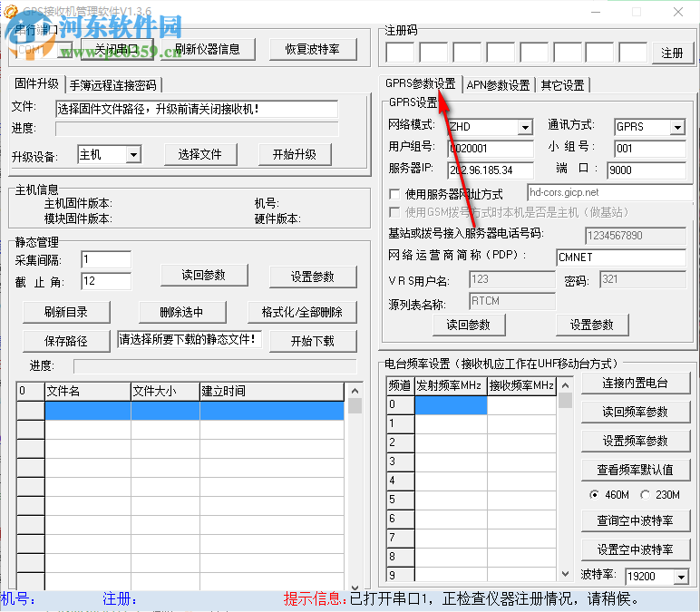700x612 pixels.
Task: Select the 460M radio button
Action: pos(594,495)
